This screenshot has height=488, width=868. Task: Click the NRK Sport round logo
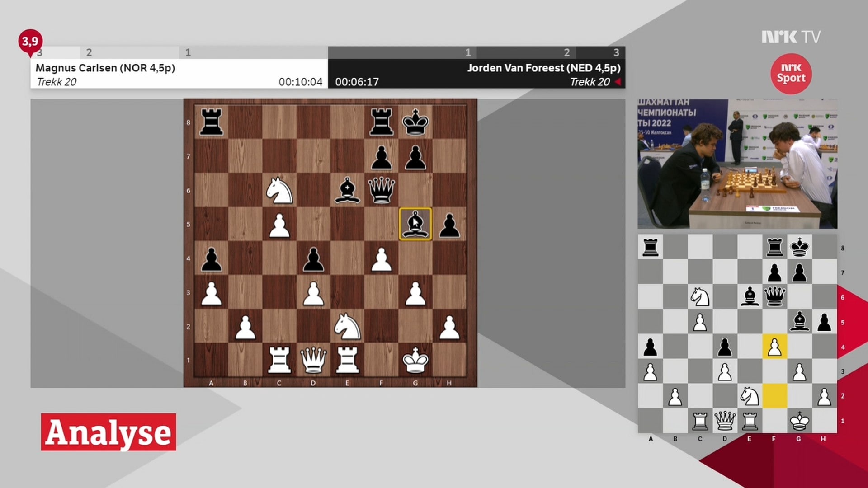791,74
